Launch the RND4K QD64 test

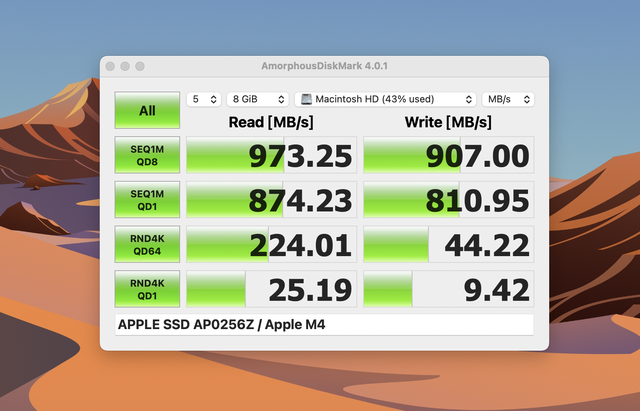click(x=146, y=244)
